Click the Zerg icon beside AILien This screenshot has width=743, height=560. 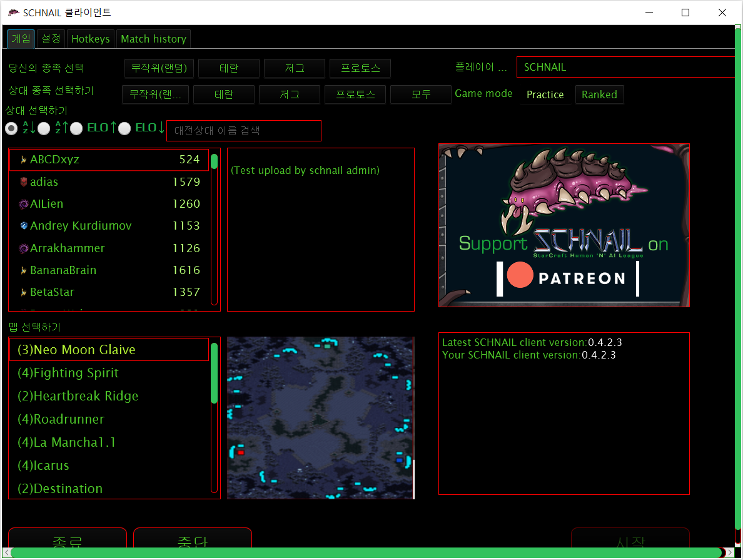pos(23,204)
